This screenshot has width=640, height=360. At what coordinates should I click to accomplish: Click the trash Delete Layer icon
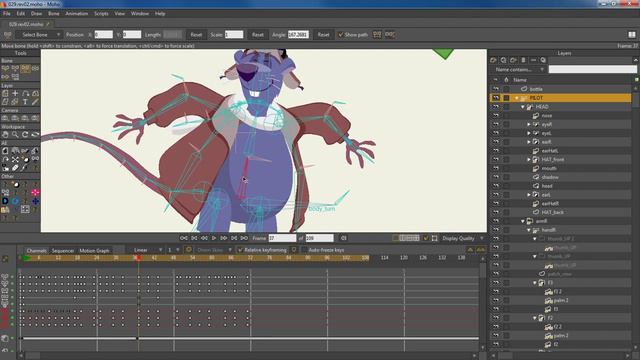pos(523,60)
